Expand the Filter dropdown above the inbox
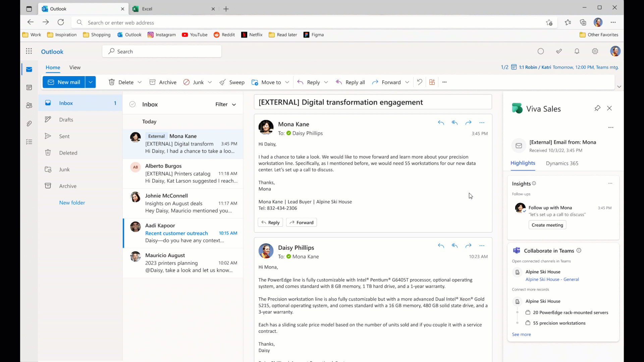This screenshot has width=644, height=362. coord(234,104)
